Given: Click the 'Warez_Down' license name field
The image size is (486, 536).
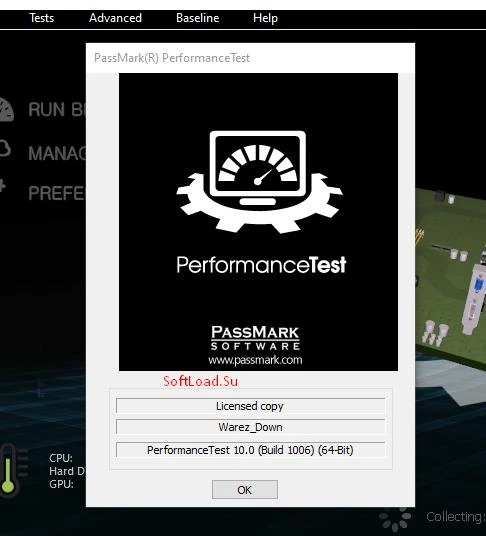Looking at the screenshot, I should [x=251, y=427].
